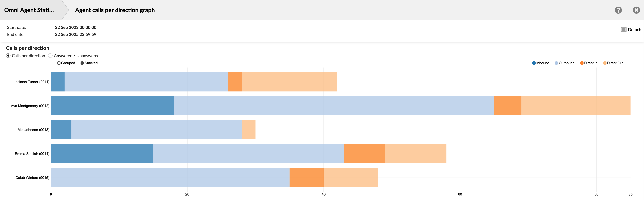Switch chart to Grouped mode

[x=59, y=63]
